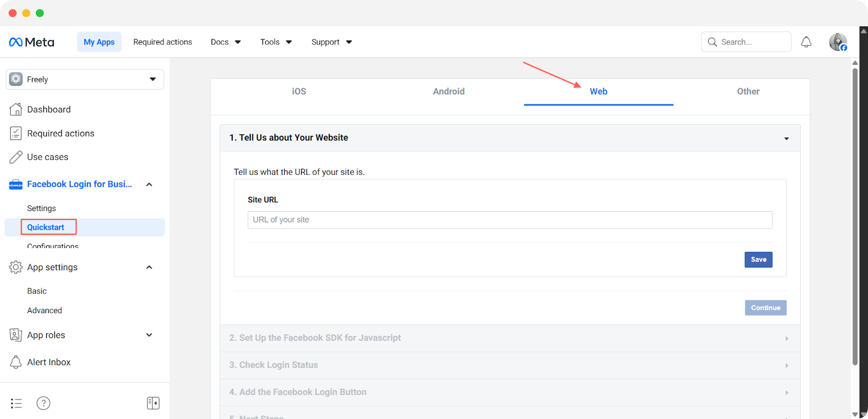
Task: Click the bottom-left list icon
Action: 16,403
